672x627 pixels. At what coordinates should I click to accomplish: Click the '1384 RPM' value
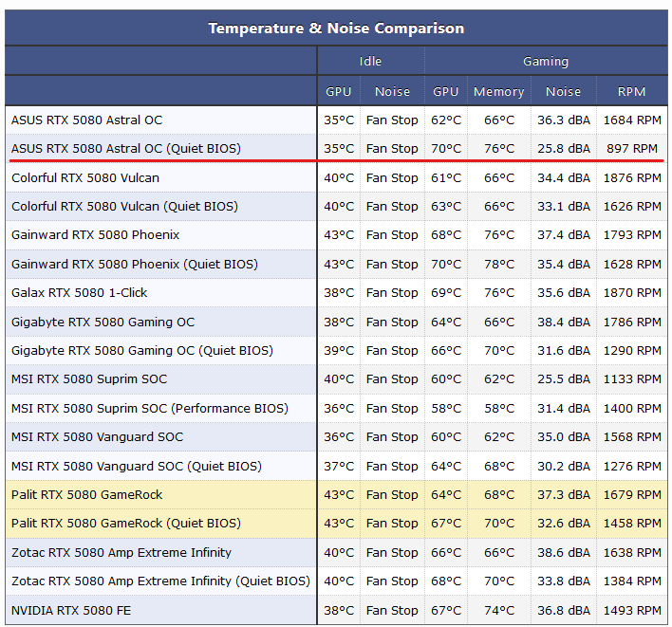(x=632, y=581)
